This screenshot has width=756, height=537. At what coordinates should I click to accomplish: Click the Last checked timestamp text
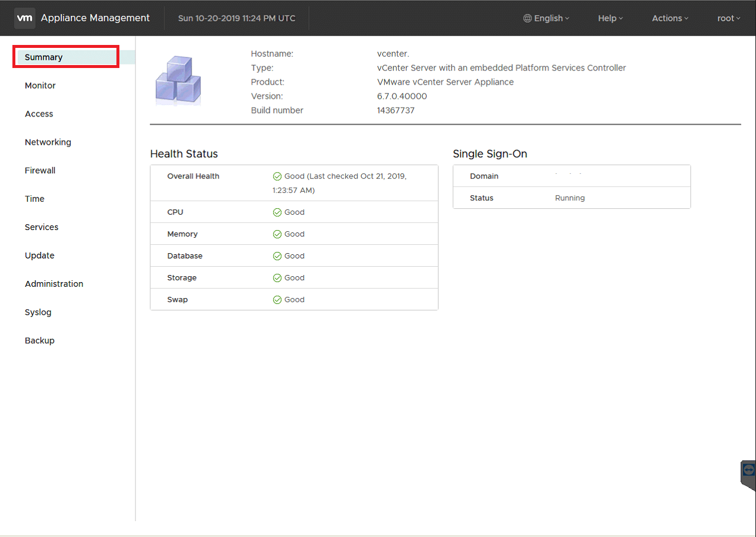(340, 183)
